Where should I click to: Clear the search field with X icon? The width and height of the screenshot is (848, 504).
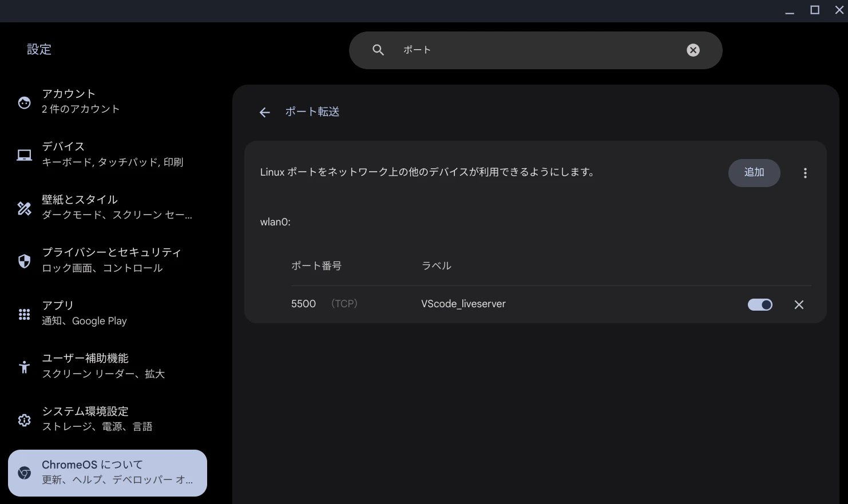(x=693, y=50)
